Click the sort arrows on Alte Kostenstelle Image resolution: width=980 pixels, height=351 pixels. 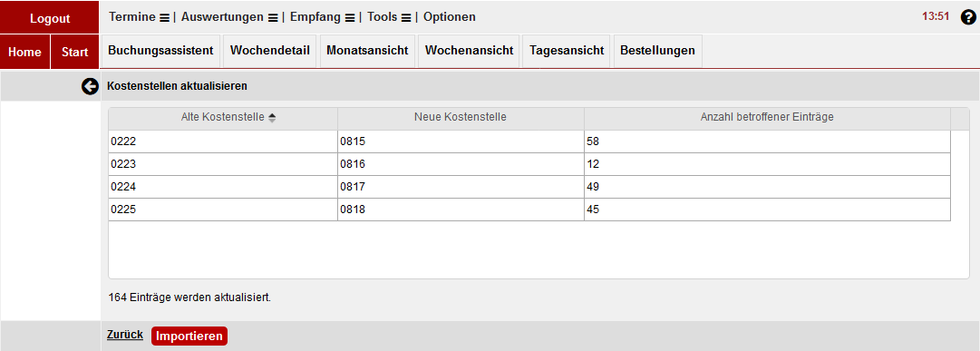point(272,117)
